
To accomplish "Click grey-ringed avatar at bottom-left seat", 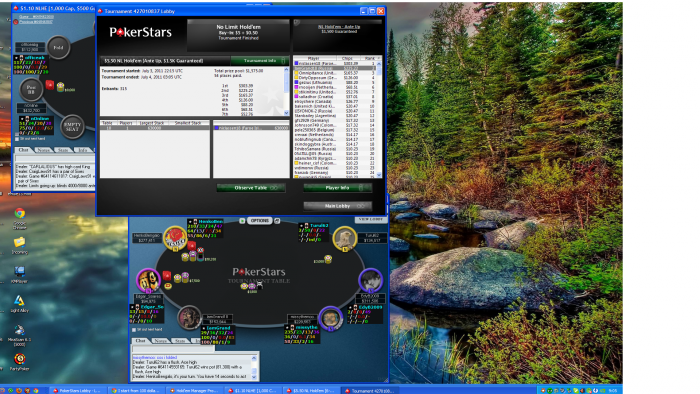I will (189, 317).
